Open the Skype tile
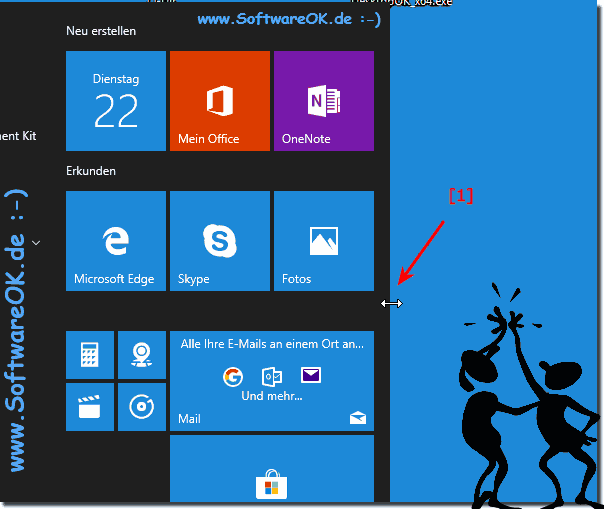Image resolution: width=604 pixels, height=509 pixels. (x=220, y=241)
